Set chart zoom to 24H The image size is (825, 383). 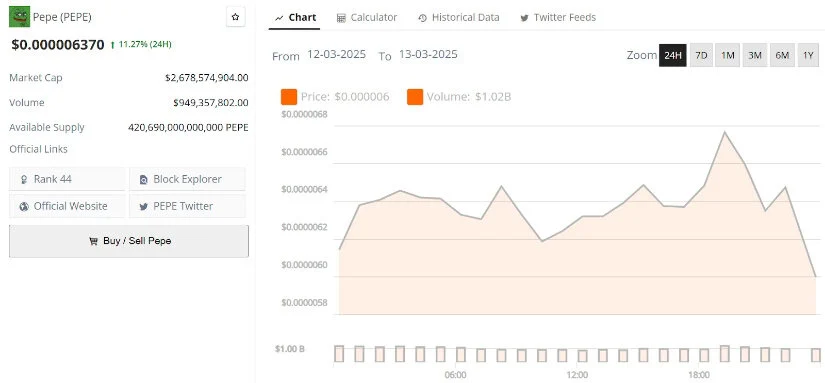(673, 55)
